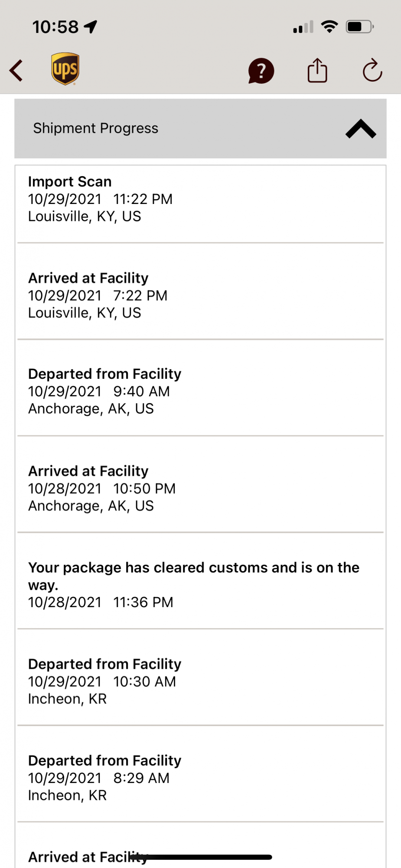Tap the Shipment Progress header bar
This screenshot has height=868, width=401.
pos(173,128)
